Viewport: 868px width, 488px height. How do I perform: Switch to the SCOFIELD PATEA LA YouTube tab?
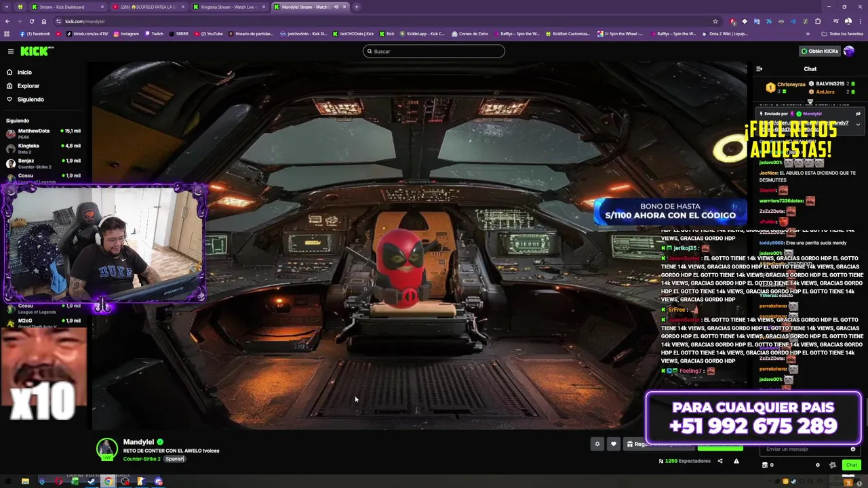(x=148, y=7)
